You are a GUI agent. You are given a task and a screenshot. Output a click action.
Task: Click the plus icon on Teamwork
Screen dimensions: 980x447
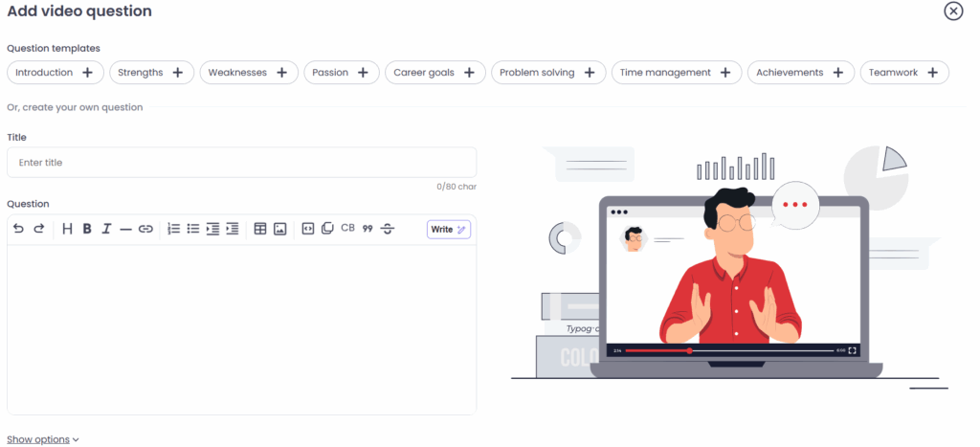(x=932, y=73)
